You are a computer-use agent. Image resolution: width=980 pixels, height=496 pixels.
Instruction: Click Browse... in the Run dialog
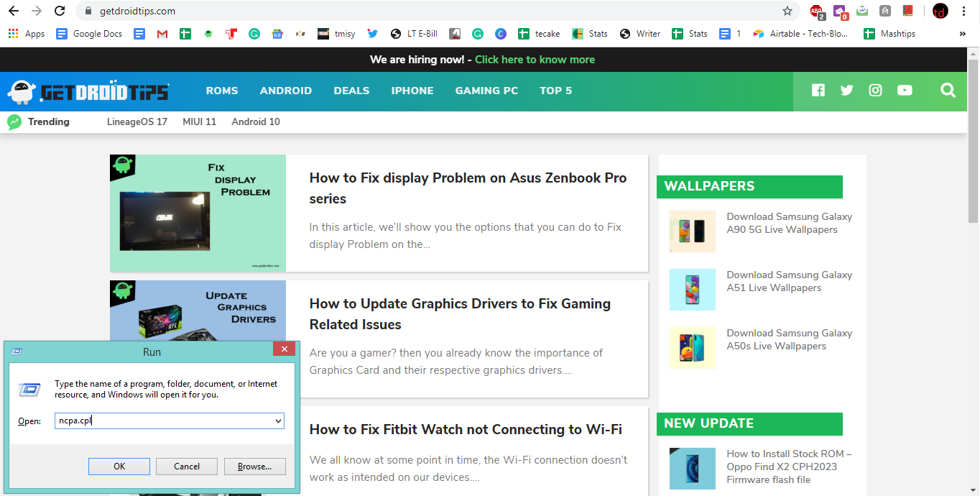255,467
